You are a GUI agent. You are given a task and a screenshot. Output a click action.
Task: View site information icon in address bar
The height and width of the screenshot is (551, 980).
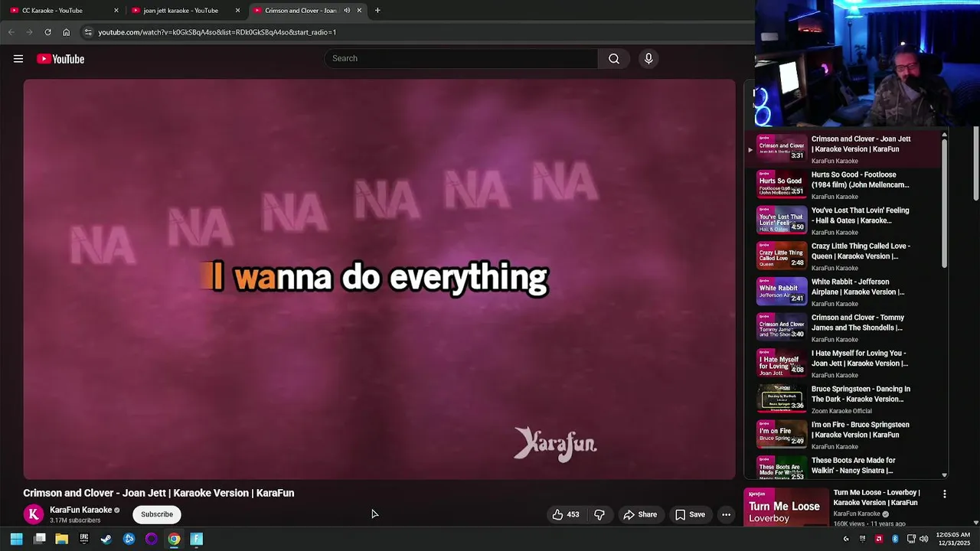click(x=88, y=32)
